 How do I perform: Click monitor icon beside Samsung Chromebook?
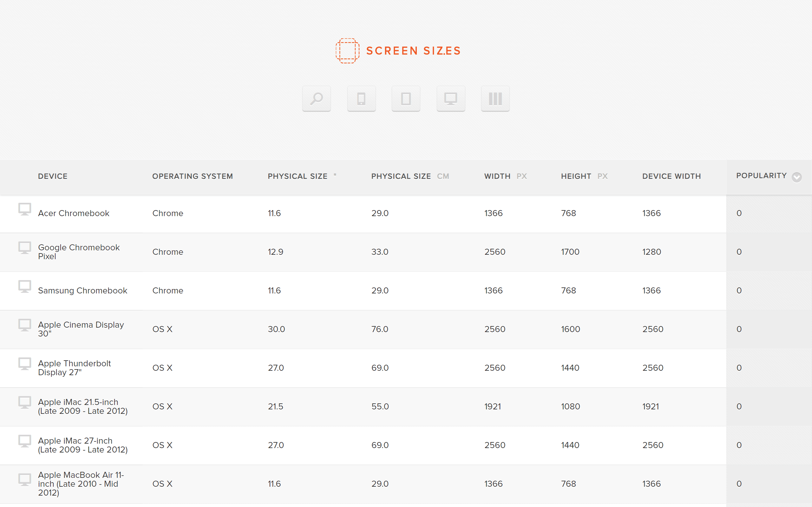coord(24,286)
